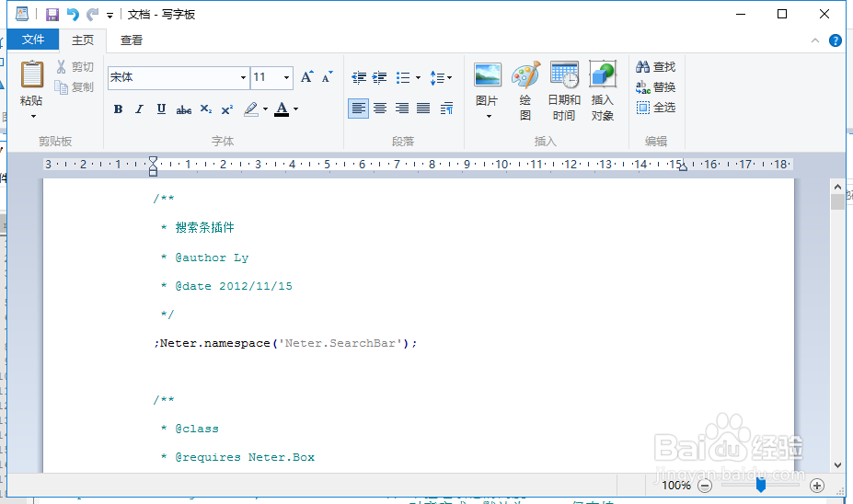Decrease paragraph indent

pyautogui.click(x=359, y=78)
